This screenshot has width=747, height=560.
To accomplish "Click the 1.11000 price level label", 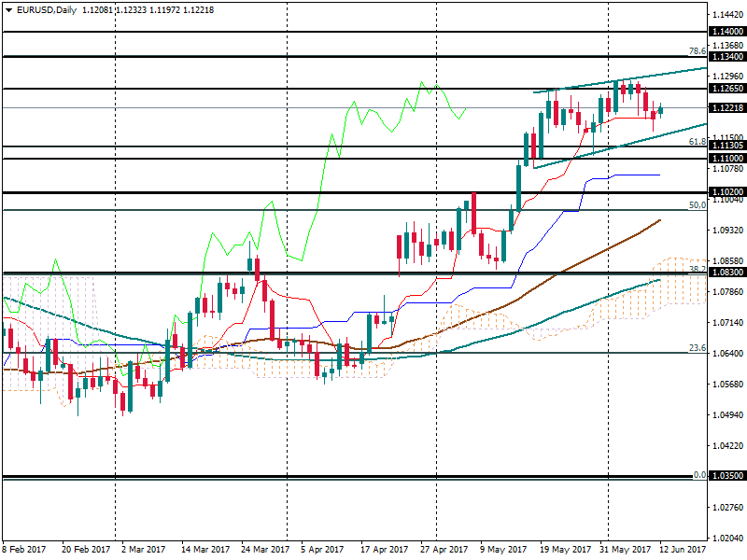I will coord(726,159).
